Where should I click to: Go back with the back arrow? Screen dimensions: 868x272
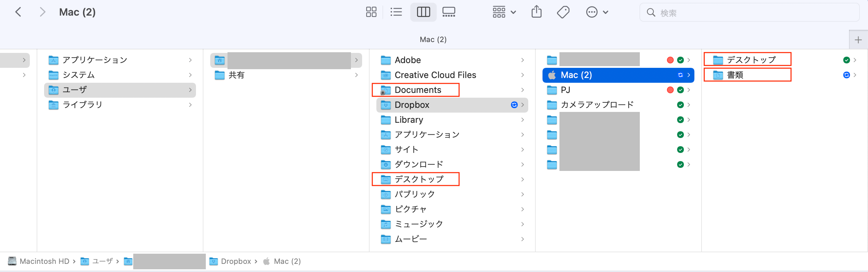[x=18, y=12]
